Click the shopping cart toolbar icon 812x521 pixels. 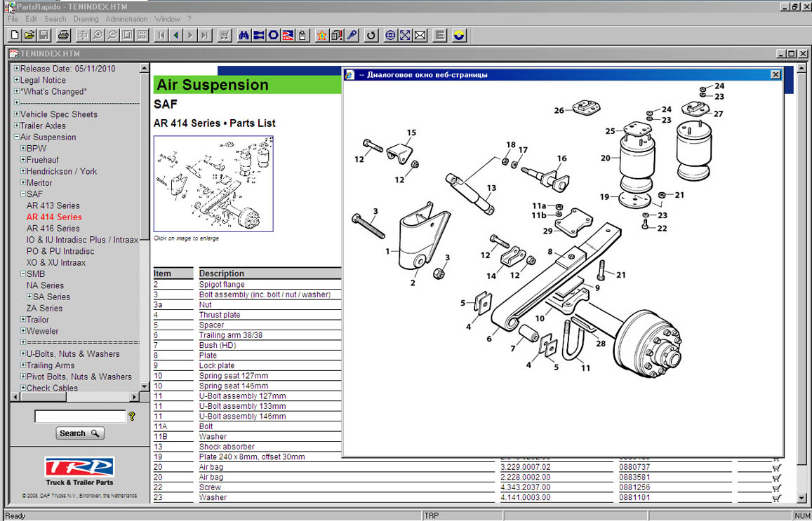pos(225,35)
